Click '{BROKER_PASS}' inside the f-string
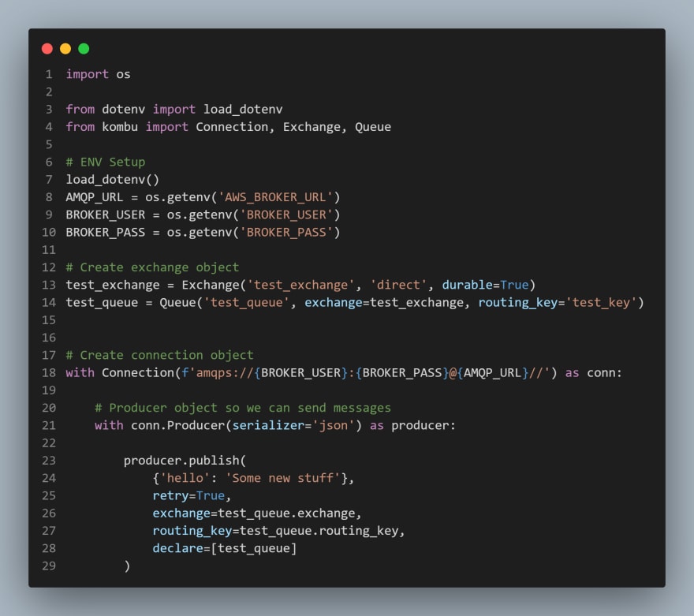Viewport: 694px width, 616px height. point(402,373)
